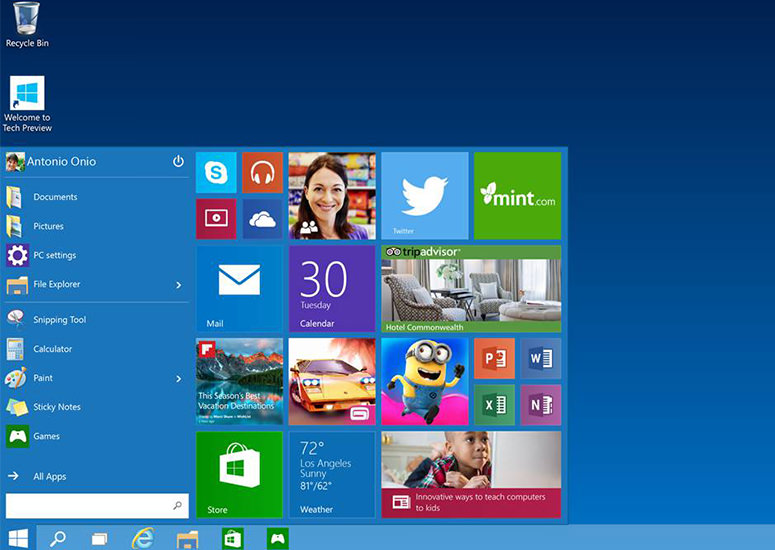Open Games from Start menu
The width and height of the screenshot is (775, 550).
[96, 436]
